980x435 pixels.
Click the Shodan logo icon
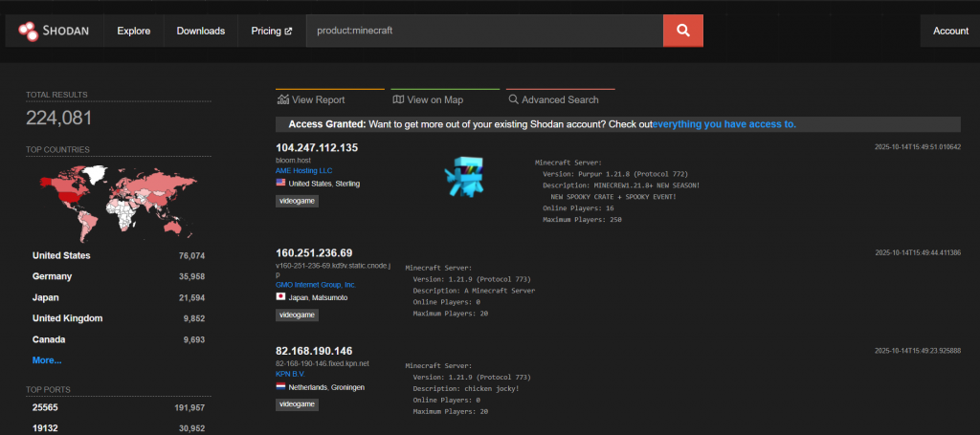[28, 31]
